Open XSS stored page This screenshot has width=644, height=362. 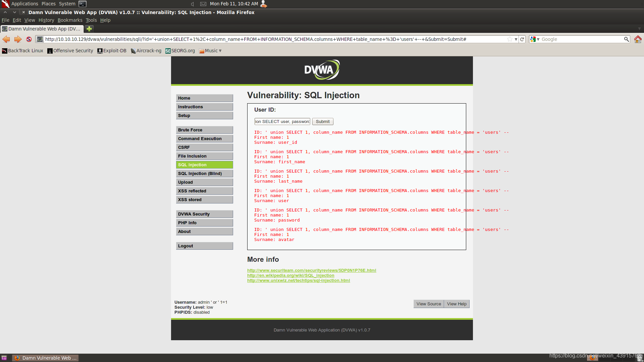click(205, 199)
